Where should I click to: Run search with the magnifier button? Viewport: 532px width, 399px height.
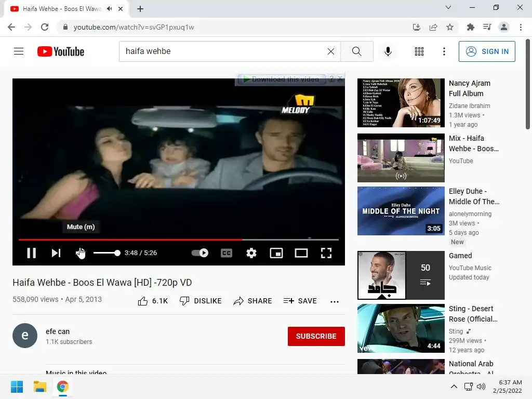[x=357, y=51]
